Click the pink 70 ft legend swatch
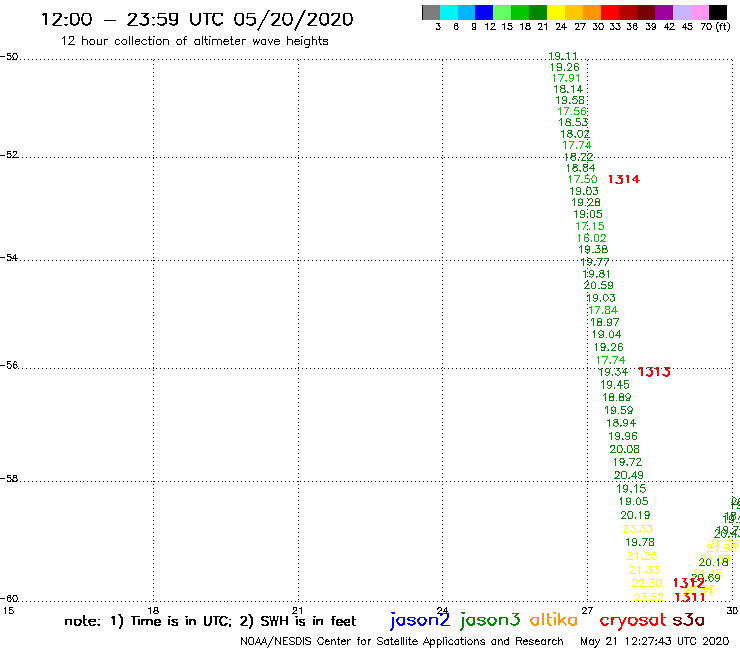This screenshot has width=740, height=650. click(699, 12)
